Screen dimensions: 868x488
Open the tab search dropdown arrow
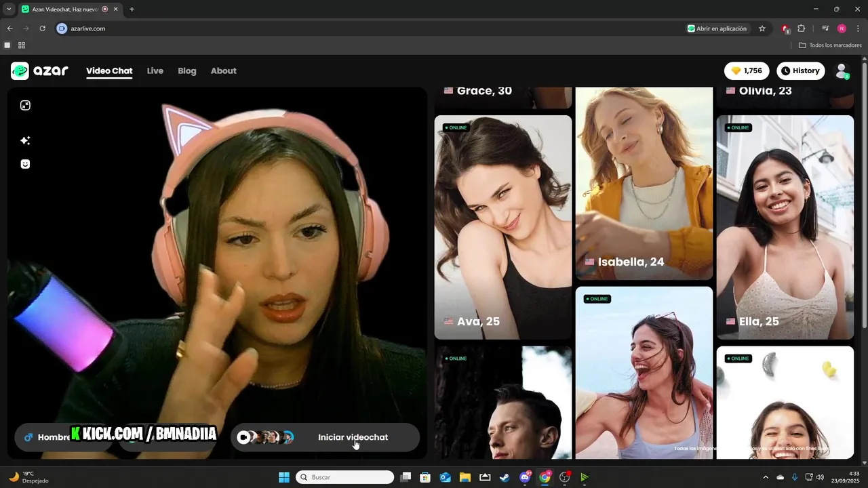click(9, 9)
